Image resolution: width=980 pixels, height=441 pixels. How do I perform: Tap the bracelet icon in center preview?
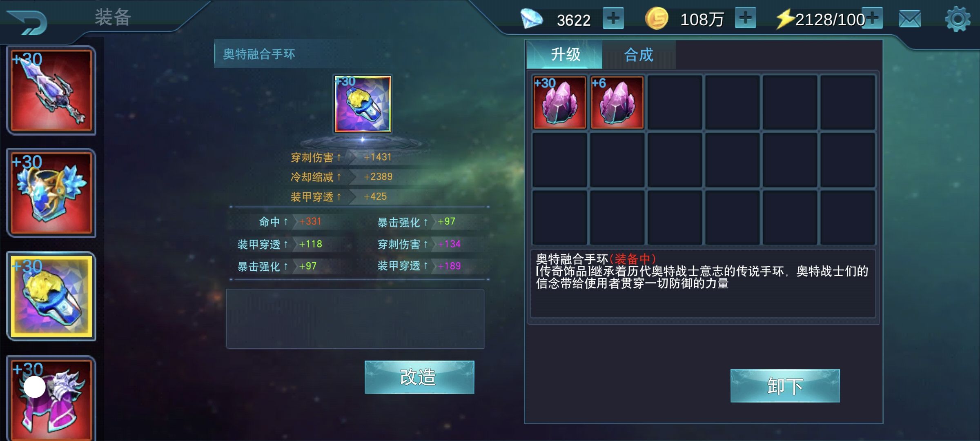363,104
